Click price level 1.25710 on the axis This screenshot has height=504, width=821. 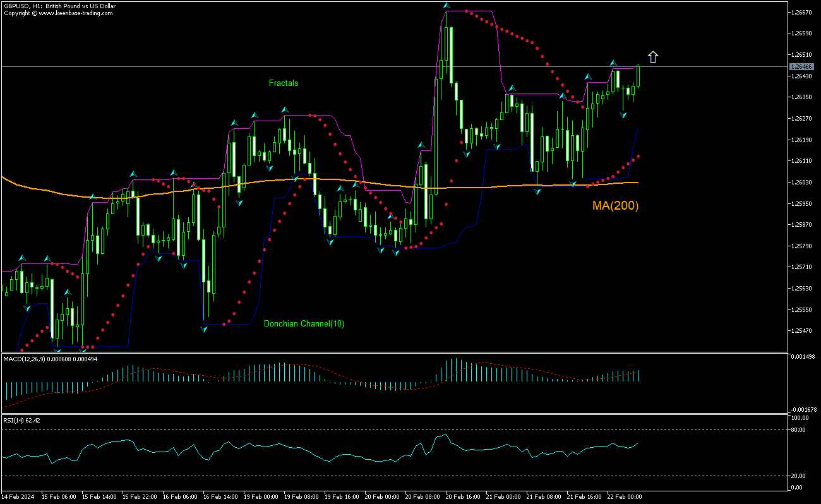pyautogui.click(x=801, y=267)
